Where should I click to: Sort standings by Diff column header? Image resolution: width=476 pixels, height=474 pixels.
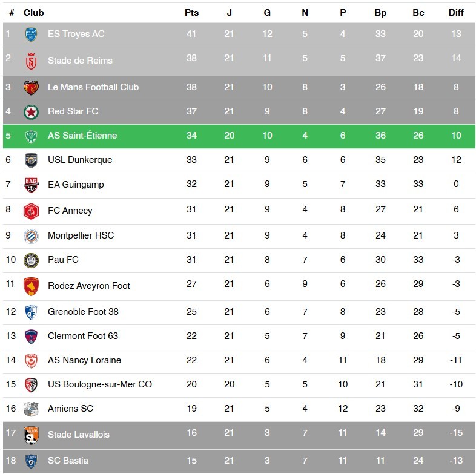pos(456,13)
